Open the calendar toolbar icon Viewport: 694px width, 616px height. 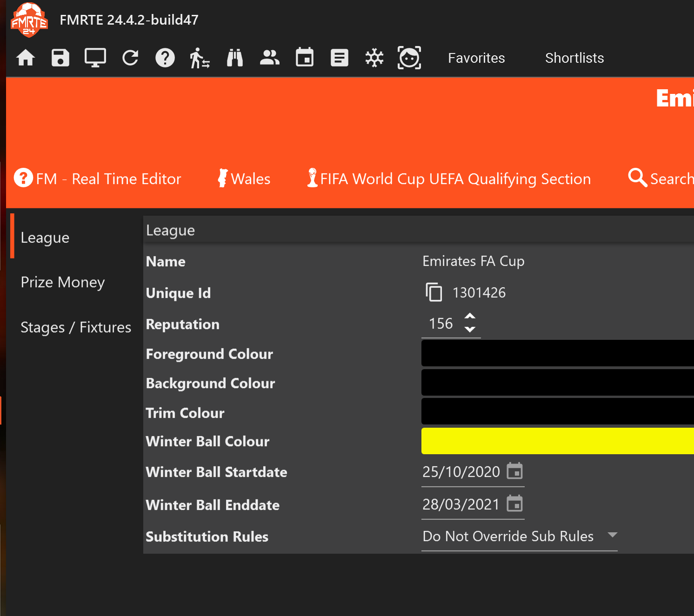305,58
